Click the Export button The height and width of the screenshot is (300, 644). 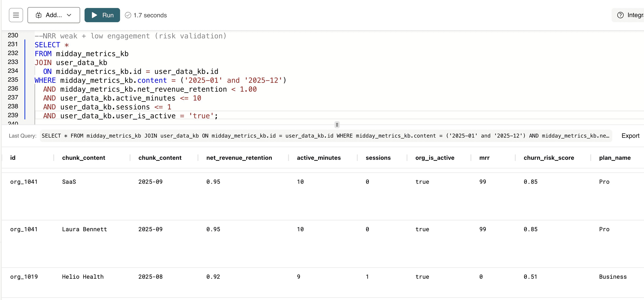coord(630,136)
